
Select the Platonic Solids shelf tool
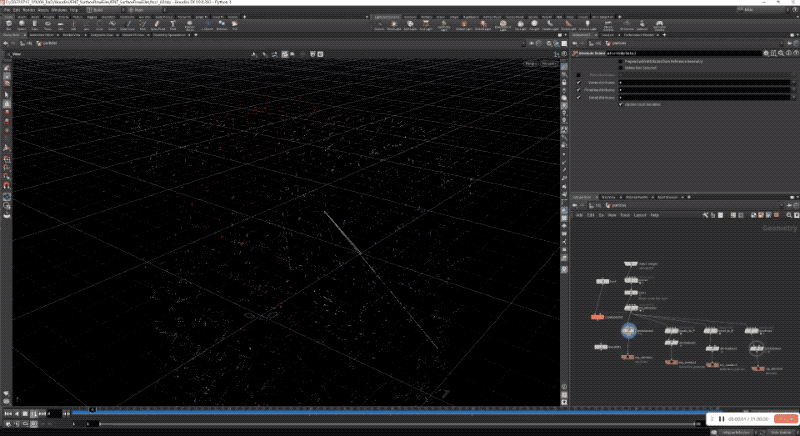[x=189, y=23]
